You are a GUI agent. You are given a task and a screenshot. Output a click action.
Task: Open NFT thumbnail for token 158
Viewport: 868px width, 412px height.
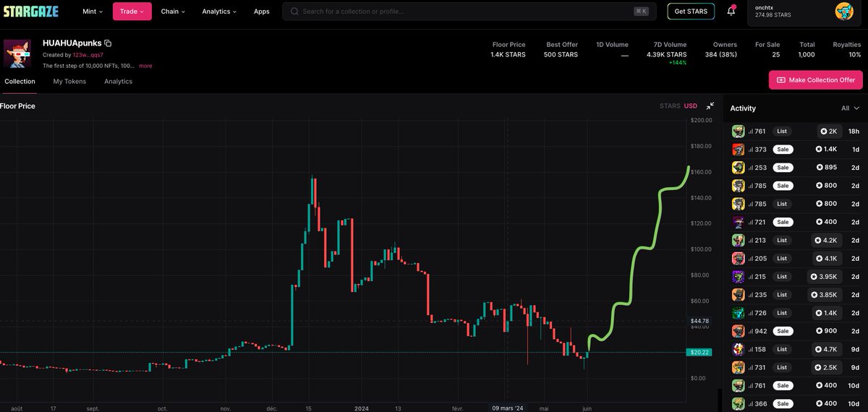coord(739,349)
